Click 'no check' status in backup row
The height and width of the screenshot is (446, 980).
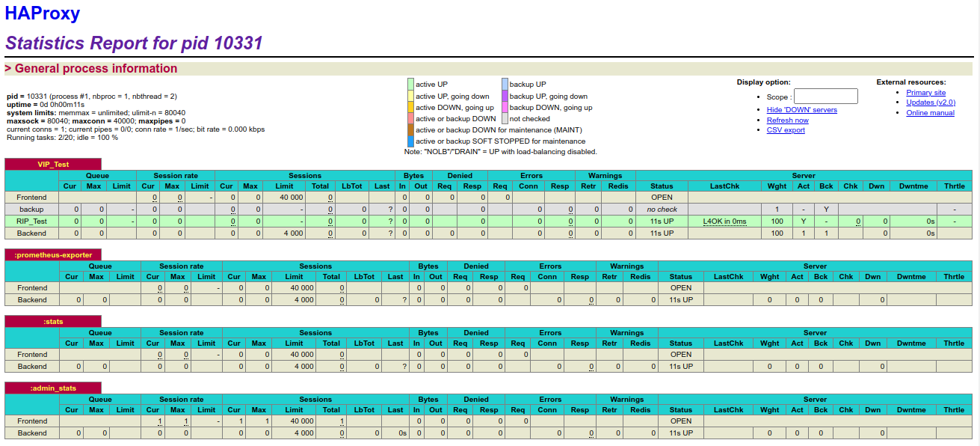coord(662,210)
